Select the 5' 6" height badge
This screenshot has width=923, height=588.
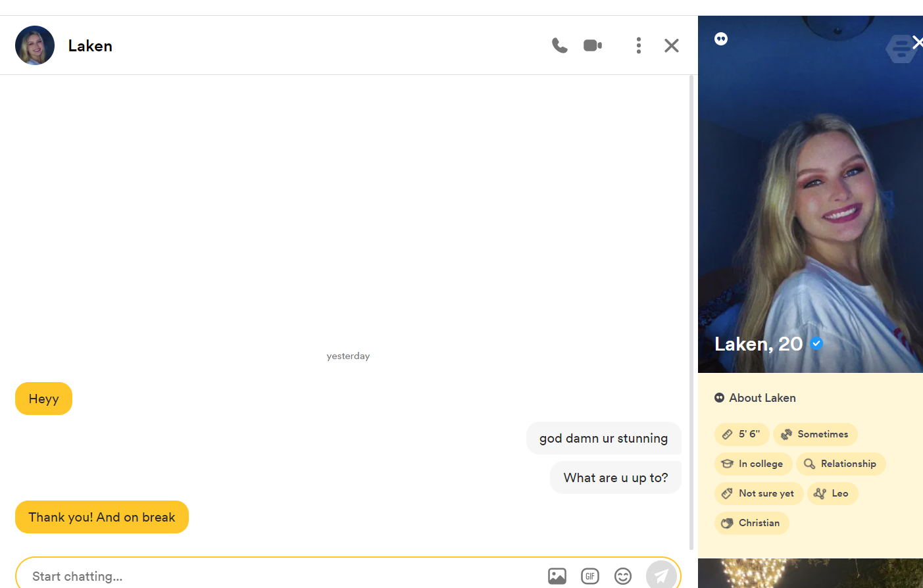coord(741,434)
